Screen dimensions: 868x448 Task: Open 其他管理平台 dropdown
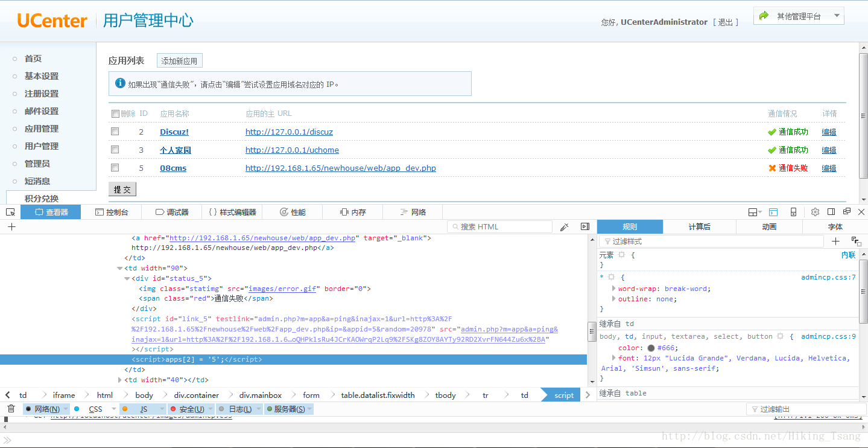click(799, 16)
